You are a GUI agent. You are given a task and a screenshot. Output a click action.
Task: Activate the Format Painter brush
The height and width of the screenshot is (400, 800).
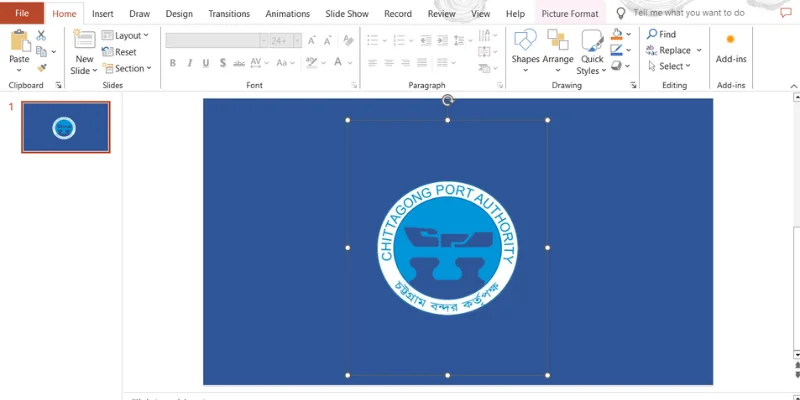pyautogui.click(x=42, y=67)
